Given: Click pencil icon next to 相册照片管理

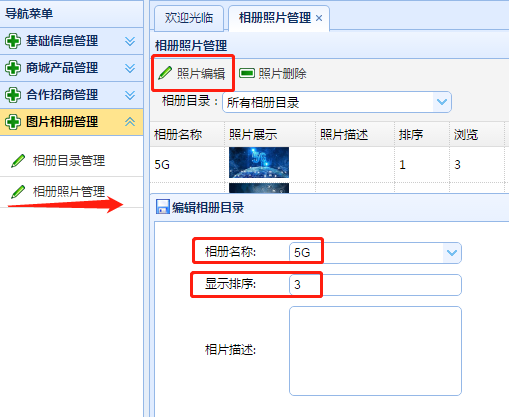Looking at the screenshot, I should (x=18, y=192).
